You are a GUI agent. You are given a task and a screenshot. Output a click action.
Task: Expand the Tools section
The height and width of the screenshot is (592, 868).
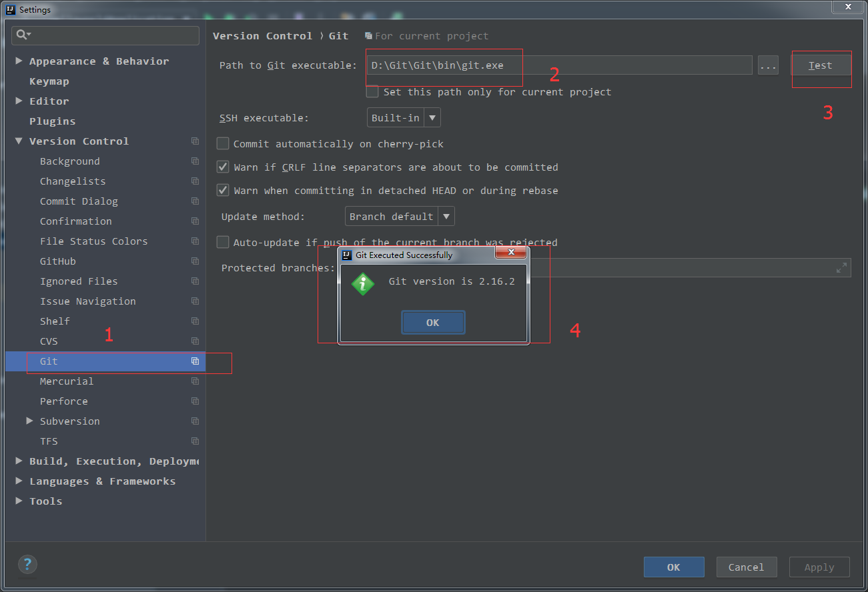19,501
